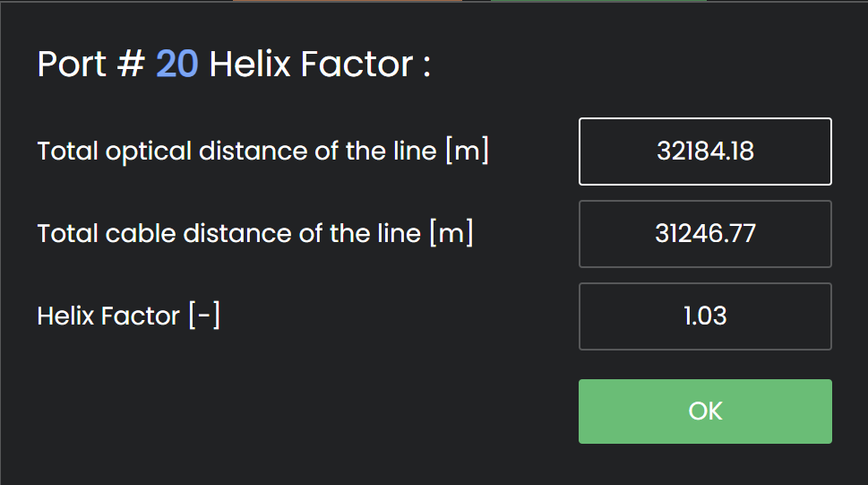Image resolution: width=868 pixels, height=485 pixels.
Task: Click the blue port number 20 in title
Action: pos(177,65)
